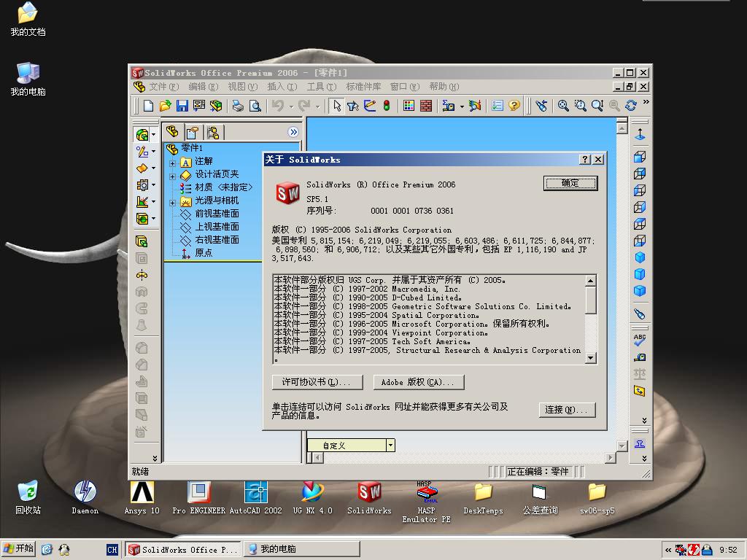Open the 插入(I) menu

tap(282, 87)
